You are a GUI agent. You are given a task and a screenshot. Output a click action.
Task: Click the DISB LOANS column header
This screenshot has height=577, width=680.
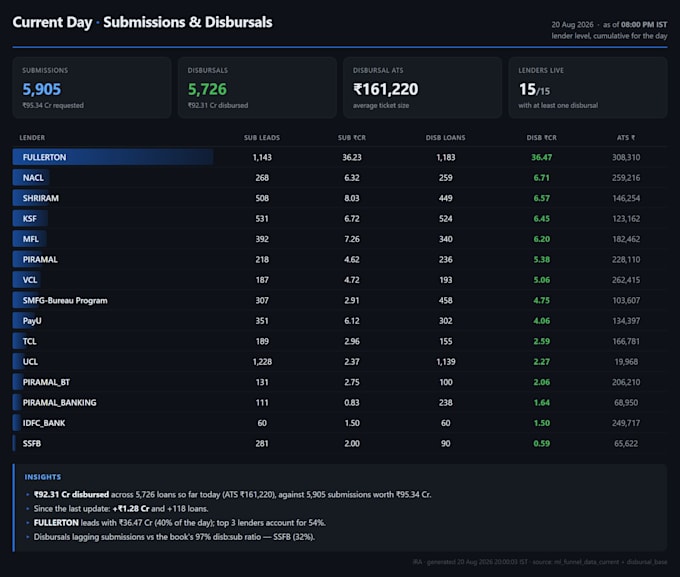pos(445,138)
